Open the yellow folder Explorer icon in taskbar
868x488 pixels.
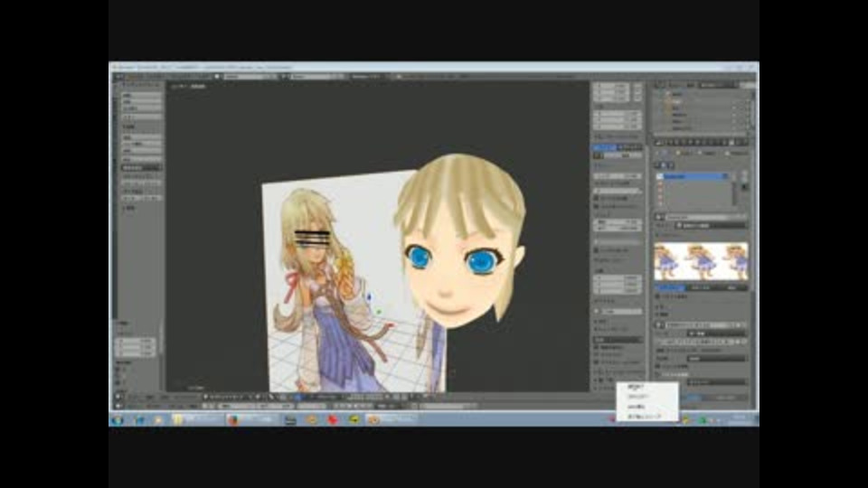[177, 420]
